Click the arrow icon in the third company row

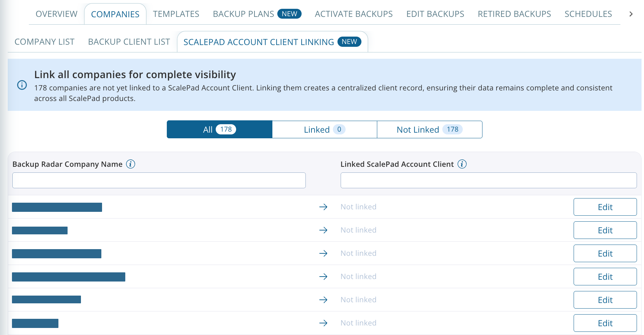click(x=323, y=253)
